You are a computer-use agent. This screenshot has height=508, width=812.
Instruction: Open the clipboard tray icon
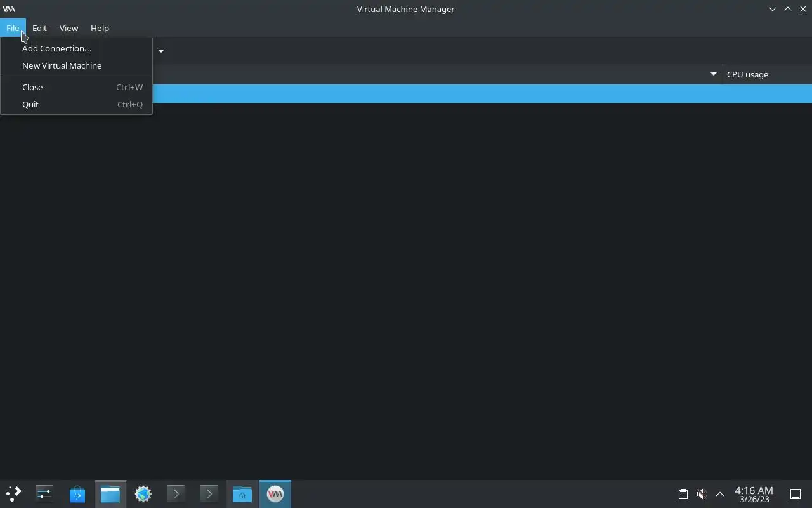point(683,494)
